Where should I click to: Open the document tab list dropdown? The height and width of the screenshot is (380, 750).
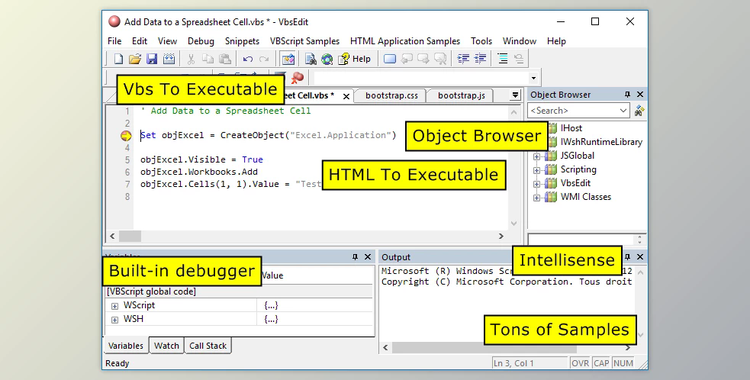[x=515, y=95]
